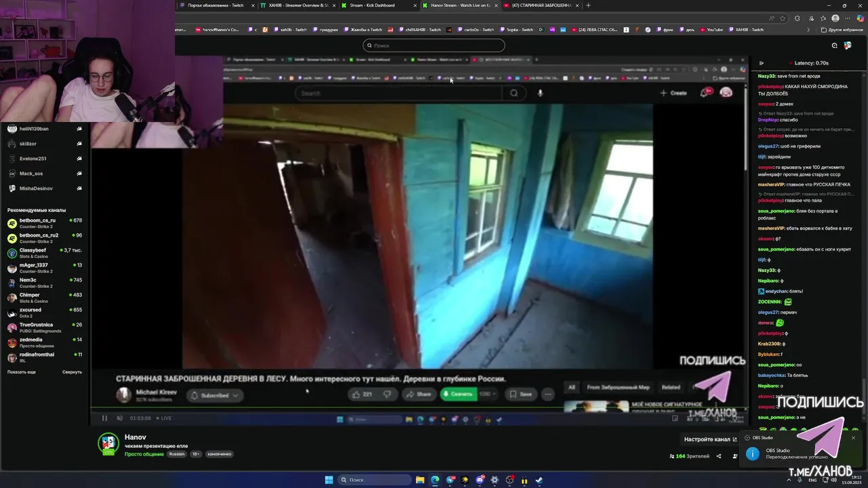Click the Настройте канал button
The width and height of the screenshot is (868, 488).
pos(710,439)
